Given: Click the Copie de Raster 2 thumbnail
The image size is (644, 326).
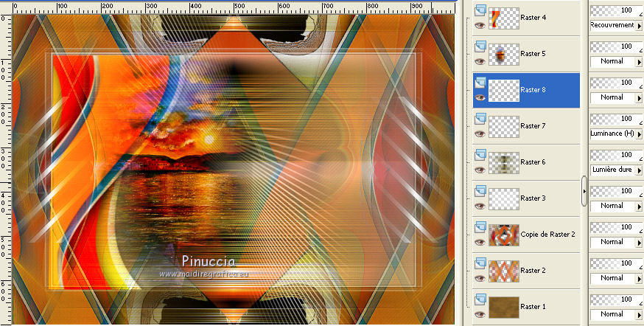Looking at the screenshot, I should (504, 235).
